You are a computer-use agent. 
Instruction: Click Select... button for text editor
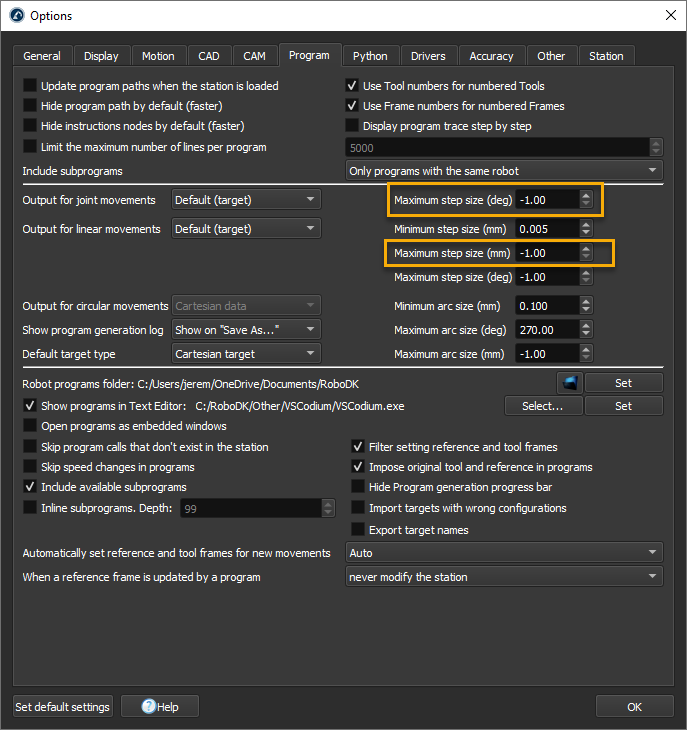[x=543, y=406]
